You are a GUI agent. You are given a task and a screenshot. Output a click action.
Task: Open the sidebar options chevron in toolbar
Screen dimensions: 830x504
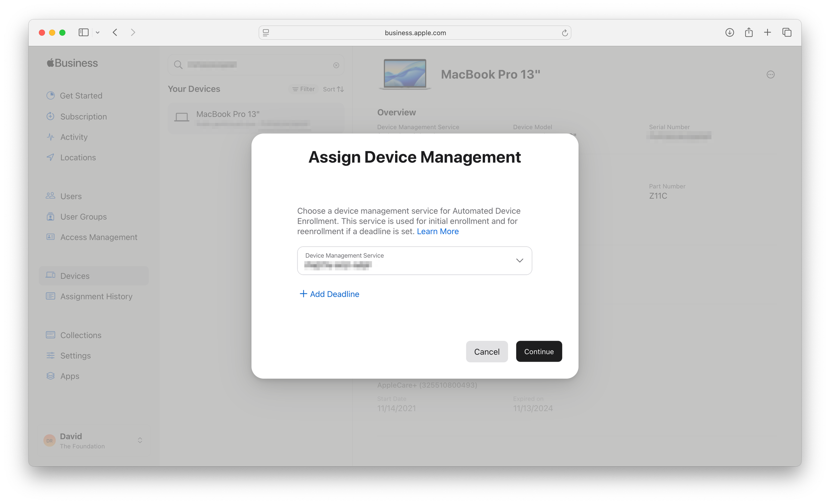point(98,32)
